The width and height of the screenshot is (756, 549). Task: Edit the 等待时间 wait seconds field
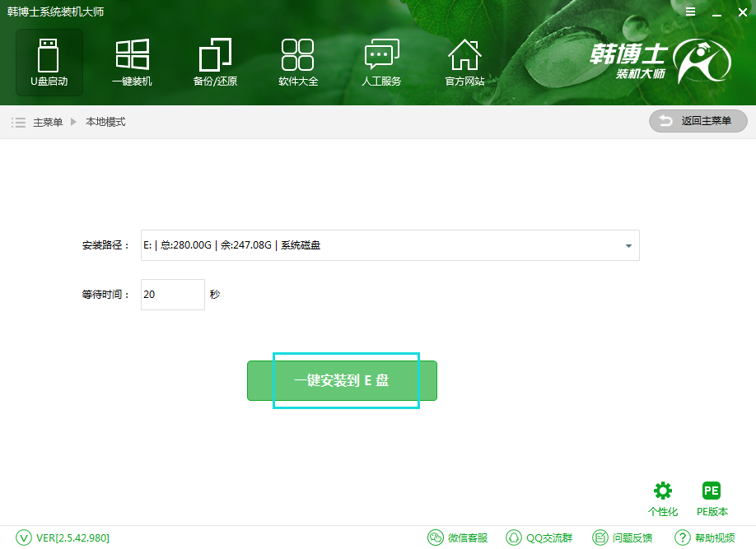(x=172, y=294)
